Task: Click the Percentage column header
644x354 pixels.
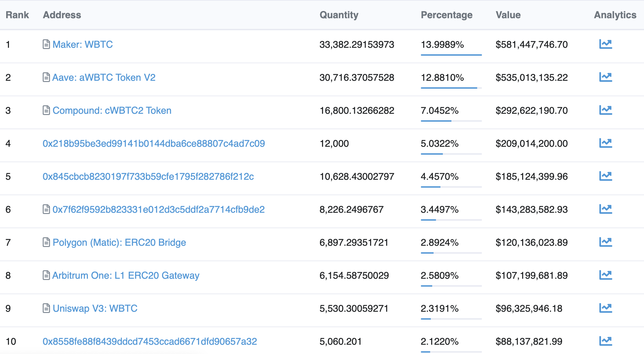Action: tap(447, 15)
